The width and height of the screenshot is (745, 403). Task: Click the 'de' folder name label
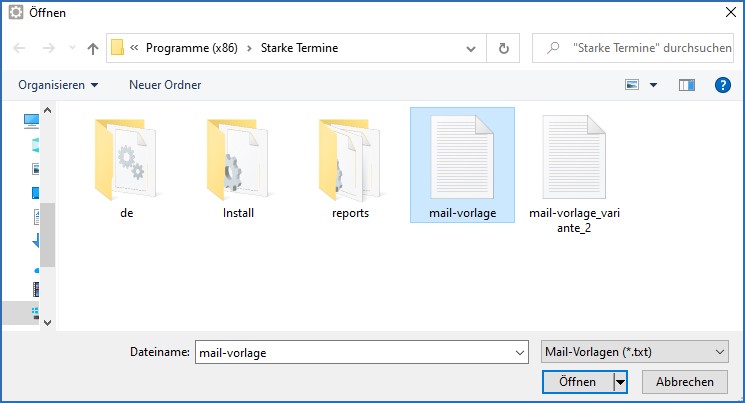pyautogui.click(x=126, y=213)
